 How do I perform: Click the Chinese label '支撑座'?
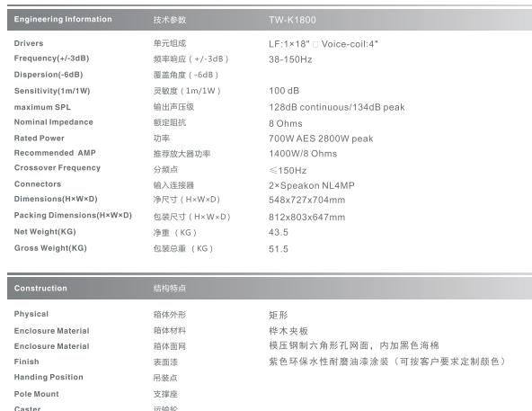pos(165,394)
